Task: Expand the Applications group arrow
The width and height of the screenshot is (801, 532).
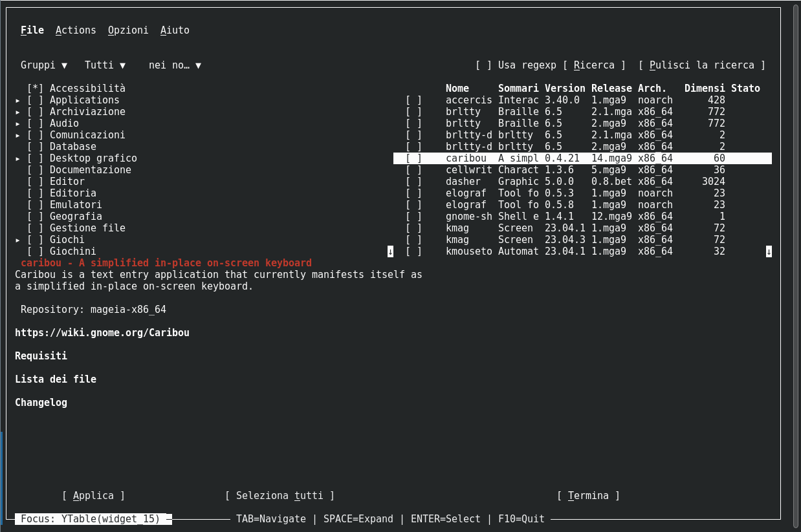Action: (18, 100)
